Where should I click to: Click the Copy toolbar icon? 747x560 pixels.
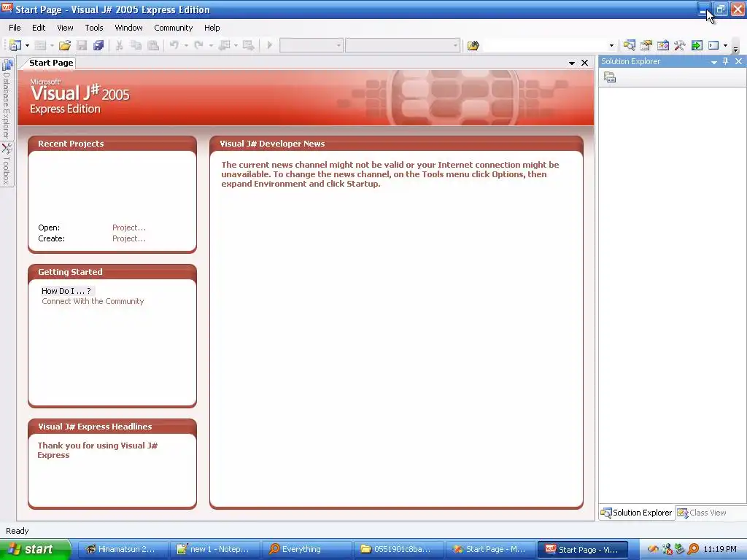coord(136,45)
